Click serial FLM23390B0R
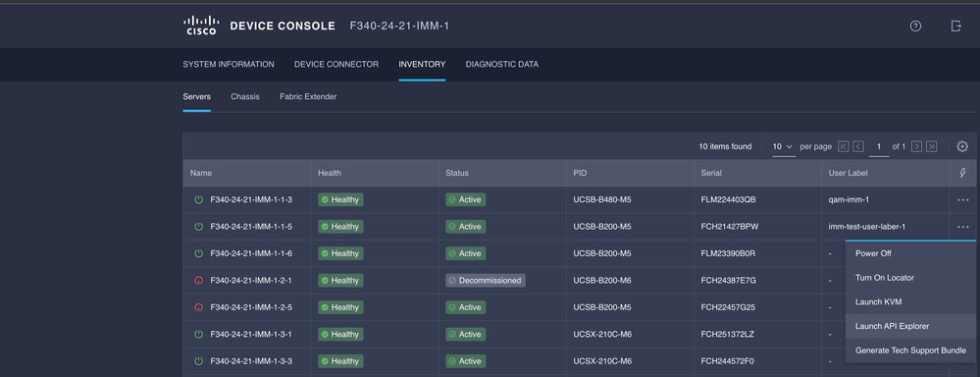The height and width of the screenshot is (377, 980). [729, 254]
